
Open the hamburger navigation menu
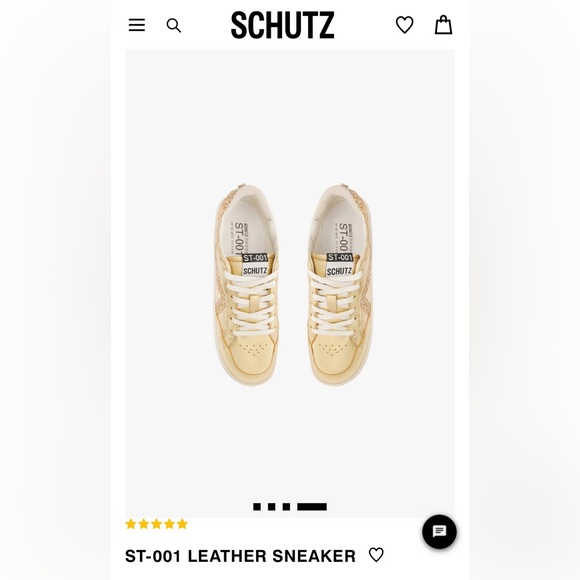click(x=136, y=25)
